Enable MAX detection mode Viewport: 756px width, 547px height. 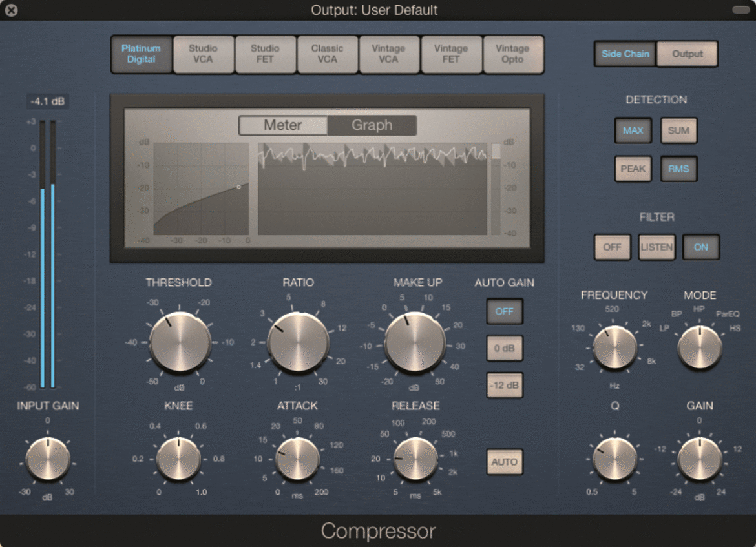(633, 130)
